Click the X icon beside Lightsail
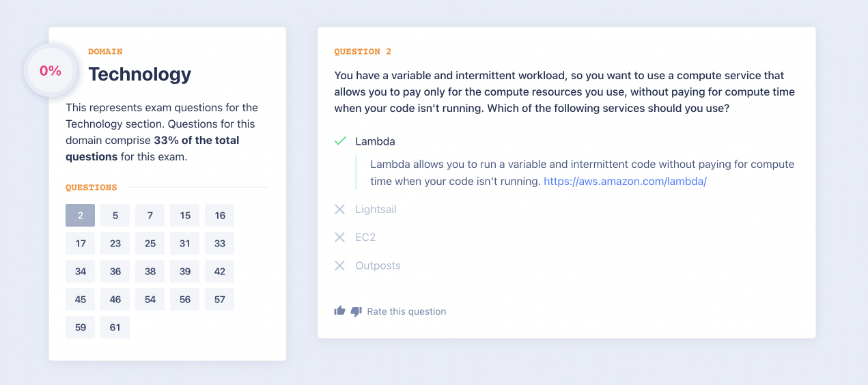 tap(339, 210)
